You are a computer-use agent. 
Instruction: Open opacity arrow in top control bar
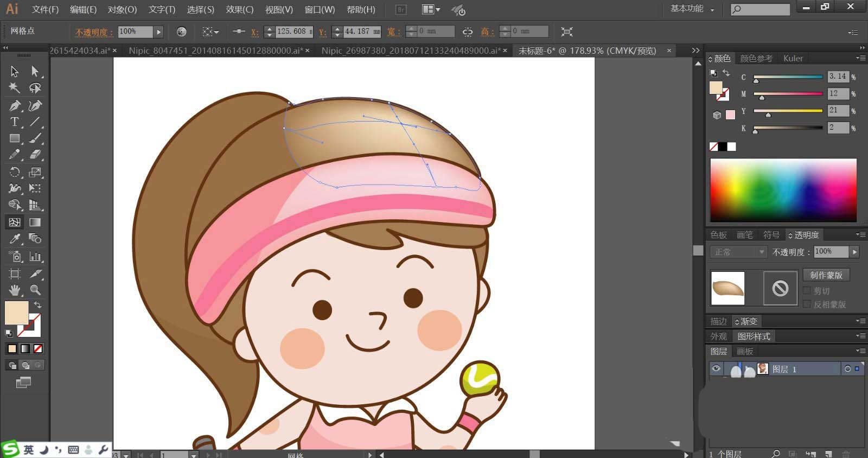[x=158, y=32]
